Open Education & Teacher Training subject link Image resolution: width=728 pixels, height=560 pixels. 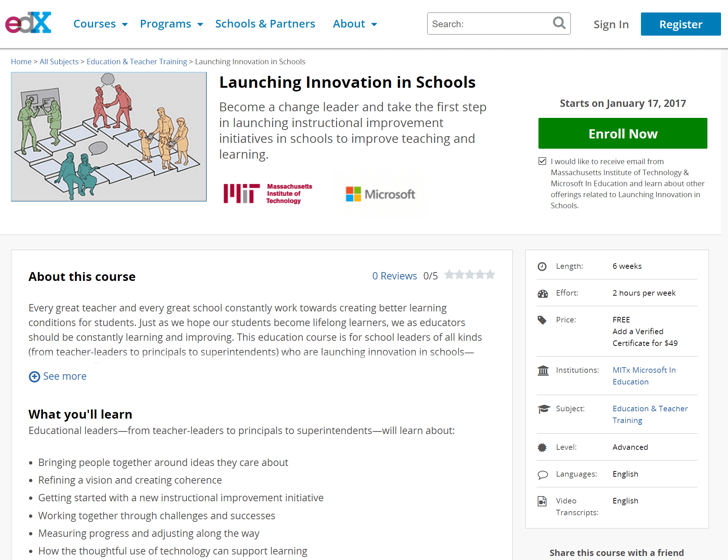(x=650, y=415)
